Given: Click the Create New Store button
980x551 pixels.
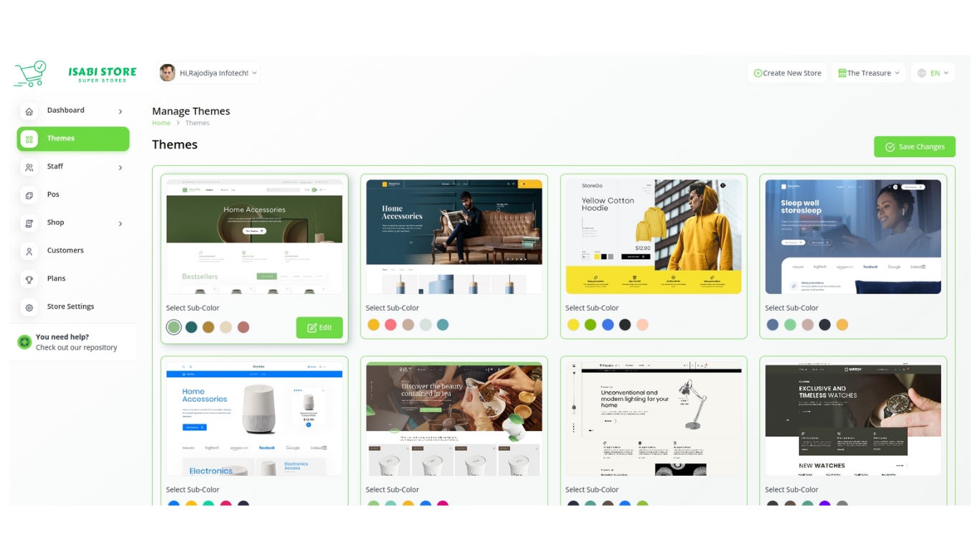Looking at the screenshot, I should 787,73.
